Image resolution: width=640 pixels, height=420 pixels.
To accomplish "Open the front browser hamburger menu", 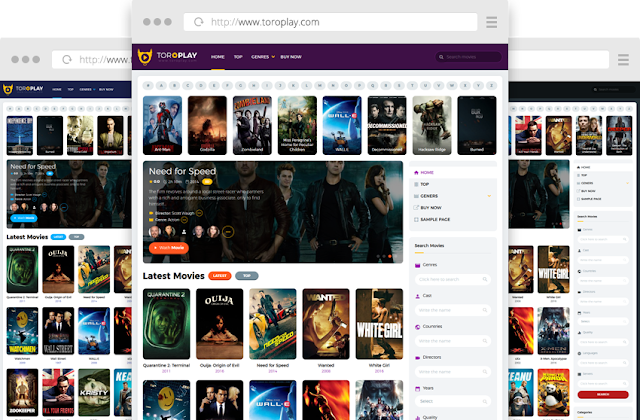I will 491,22.
